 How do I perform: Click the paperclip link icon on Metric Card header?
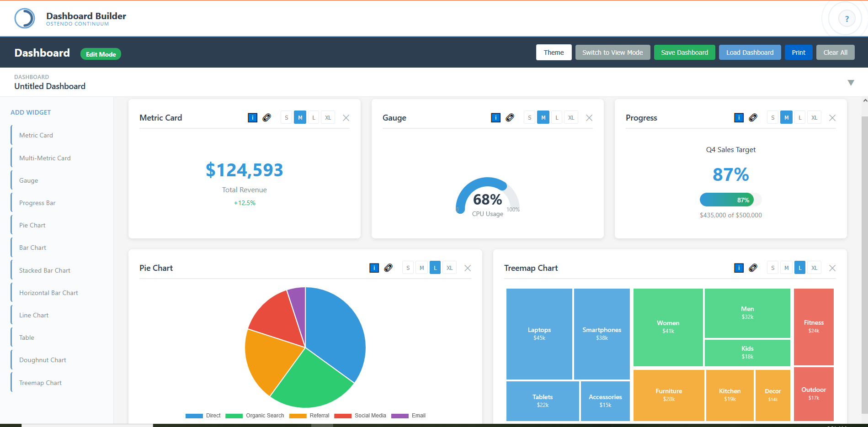point(267,117)
